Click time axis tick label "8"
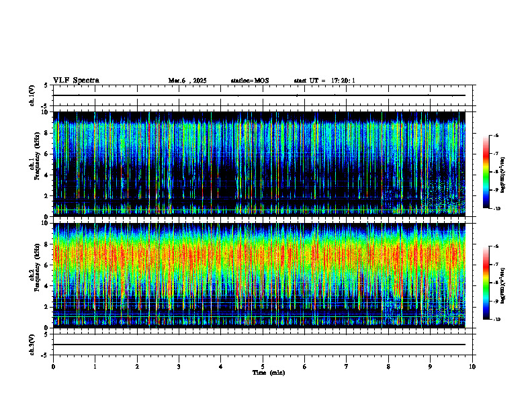 click(388, 367)
